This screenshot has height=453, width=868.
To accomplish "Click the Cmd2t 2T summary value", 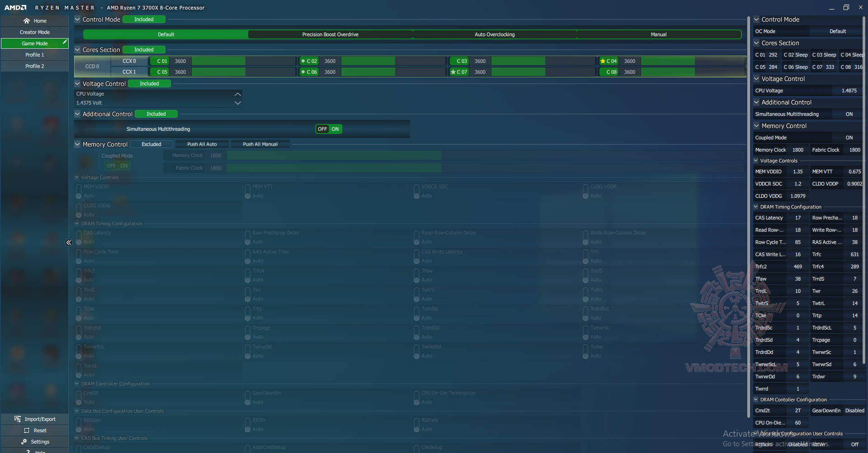I will point(797,410).
